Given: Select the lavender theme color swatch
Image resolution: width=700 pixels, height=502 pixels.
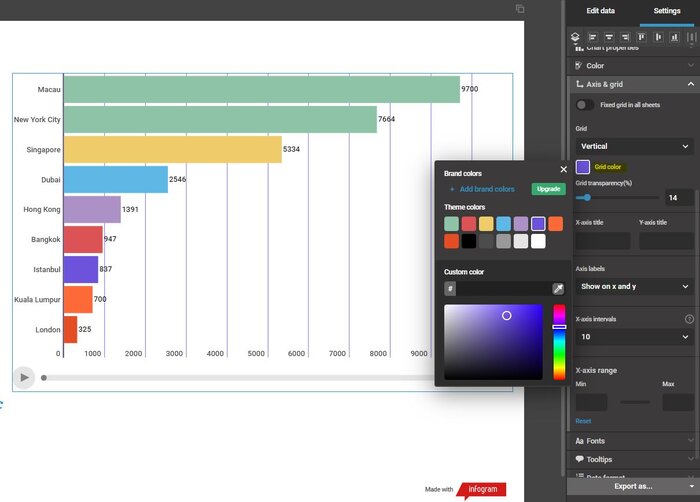Looking at the screenshot, I should click(521, 224).
